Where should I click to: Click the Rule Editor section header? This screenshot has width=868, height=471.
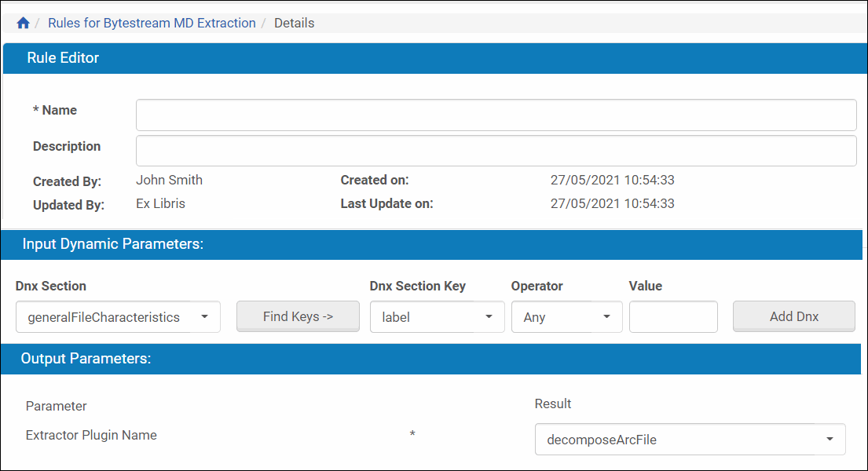coord(63,58)
